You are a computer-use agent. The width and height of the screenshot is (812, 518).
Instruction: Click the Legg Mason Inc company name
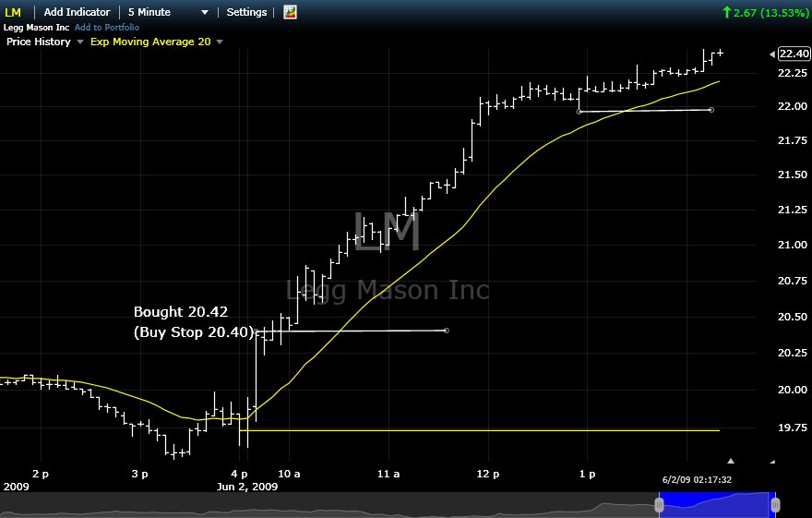tap(36, 28)
